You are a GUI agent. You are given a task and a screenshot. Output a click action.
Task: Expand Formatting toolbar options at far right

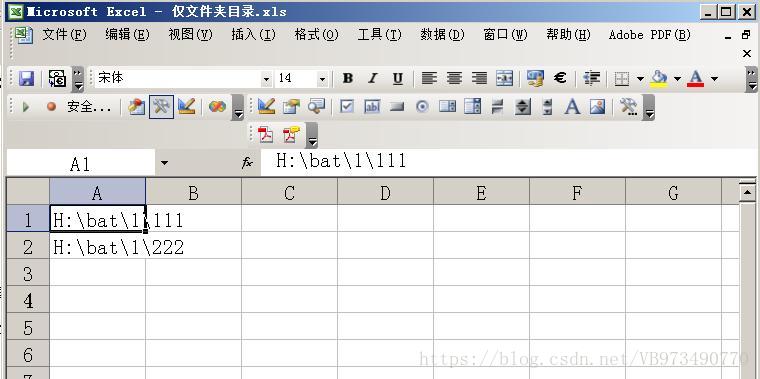[x=751, y=79]
